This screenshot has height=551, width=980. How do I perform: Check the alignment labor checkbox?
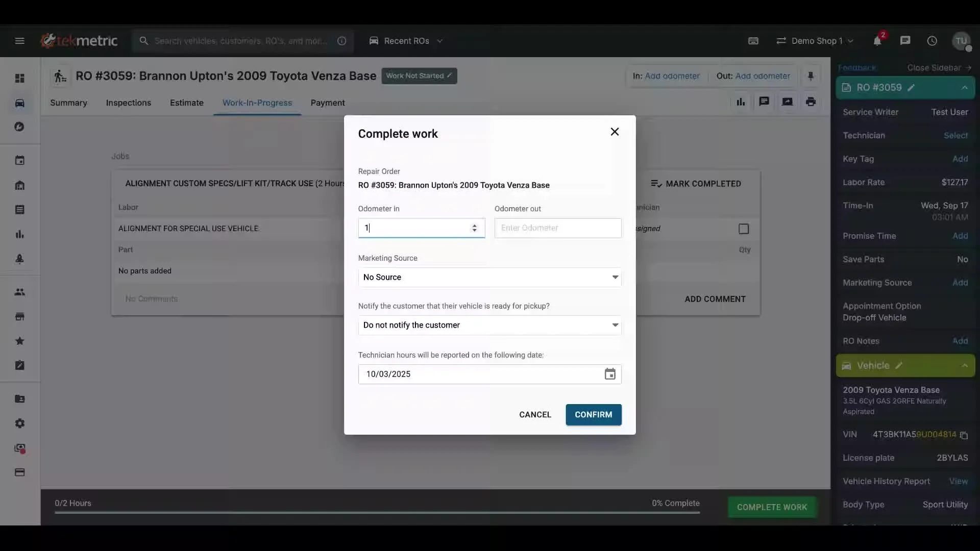point(744,229)
